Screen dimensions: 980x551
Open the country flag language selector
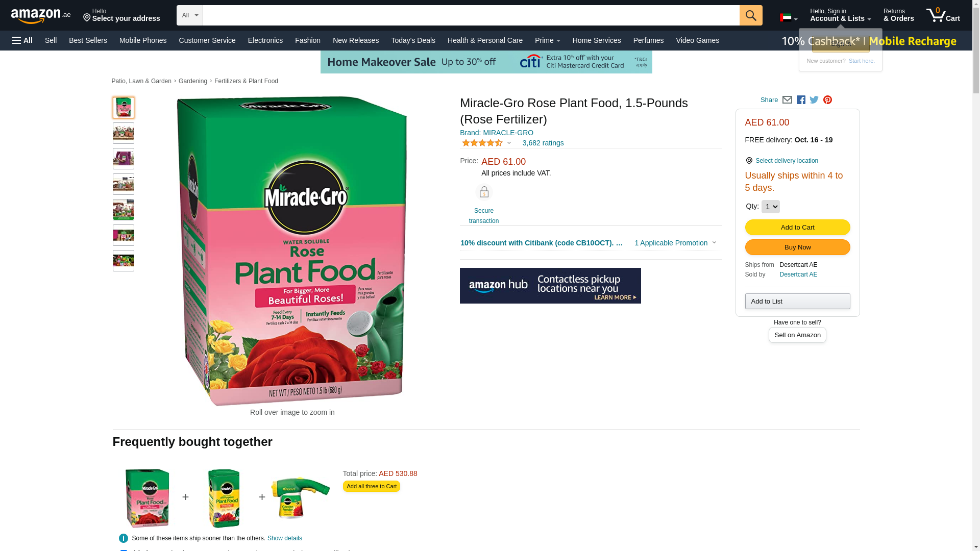pyautogui.click(x=788, y=18)
